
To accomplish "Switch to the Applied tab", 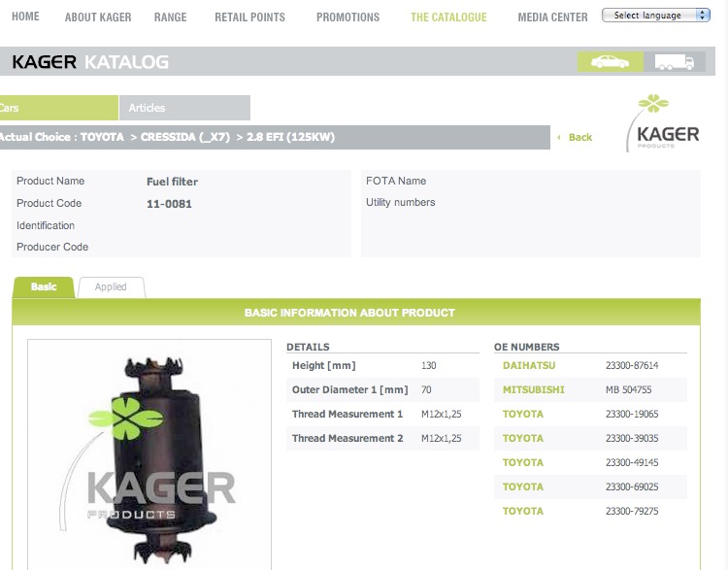I will pos(111,287).
